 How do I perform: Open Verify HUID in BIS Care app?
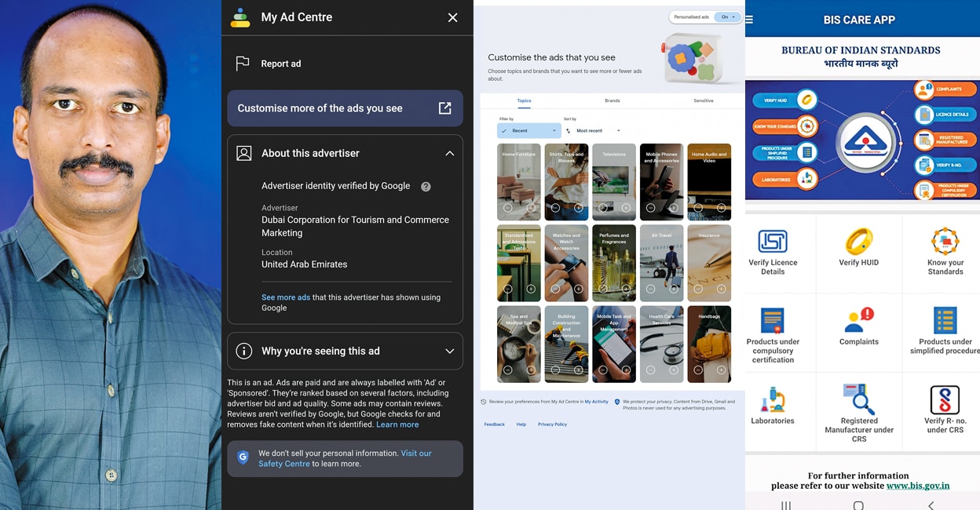pos(858,242)
